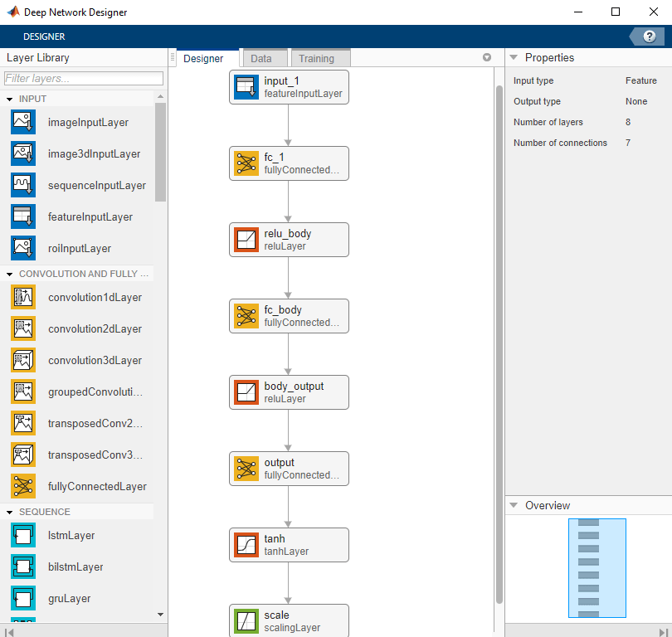The image size is (672, 637).
Task: Open the help question mark button
Action: pos(650,36)
